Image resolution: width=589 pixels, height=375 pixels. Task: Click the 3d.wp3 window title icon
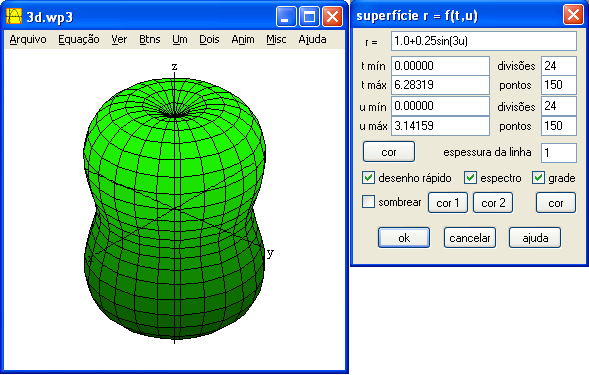[14, 16]
